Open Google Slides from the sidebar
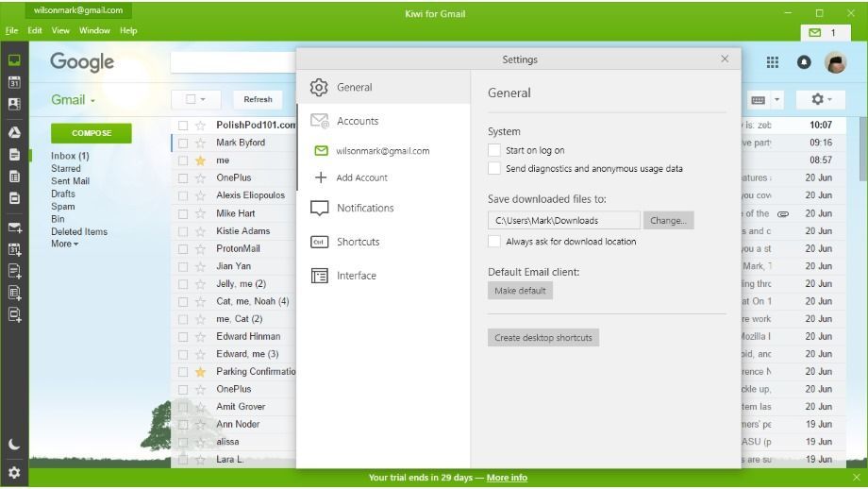 click(14, 198)
